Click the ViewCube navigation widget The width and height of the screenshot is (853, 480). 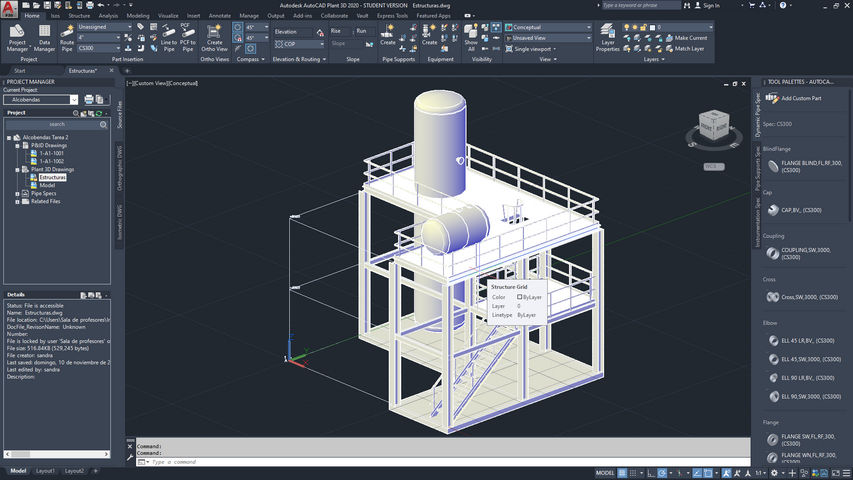(x=713, y=124)
